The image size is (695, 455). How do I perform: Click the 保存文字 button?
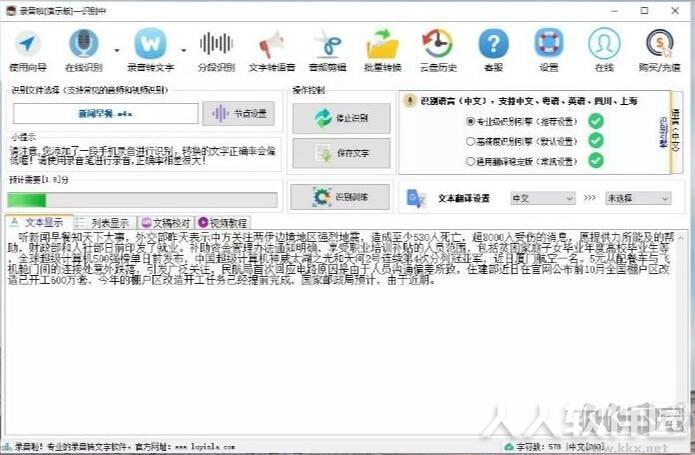coord(341,153)
